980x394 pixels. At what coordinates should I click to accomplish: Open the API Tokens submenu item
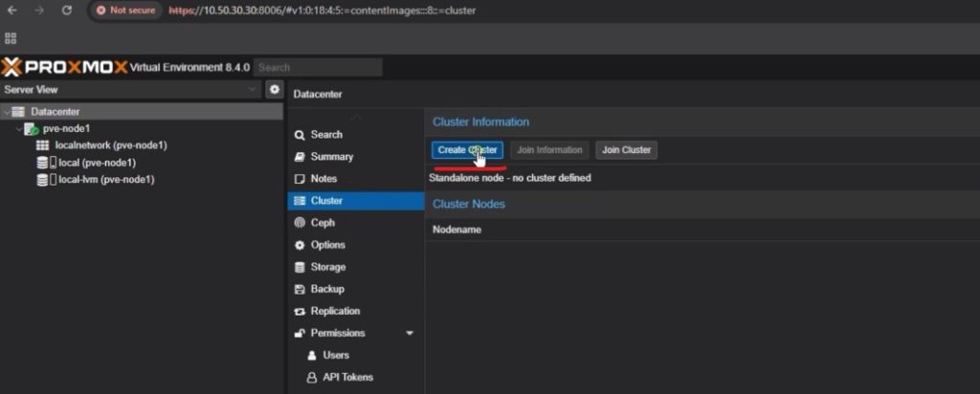(356, 377)
